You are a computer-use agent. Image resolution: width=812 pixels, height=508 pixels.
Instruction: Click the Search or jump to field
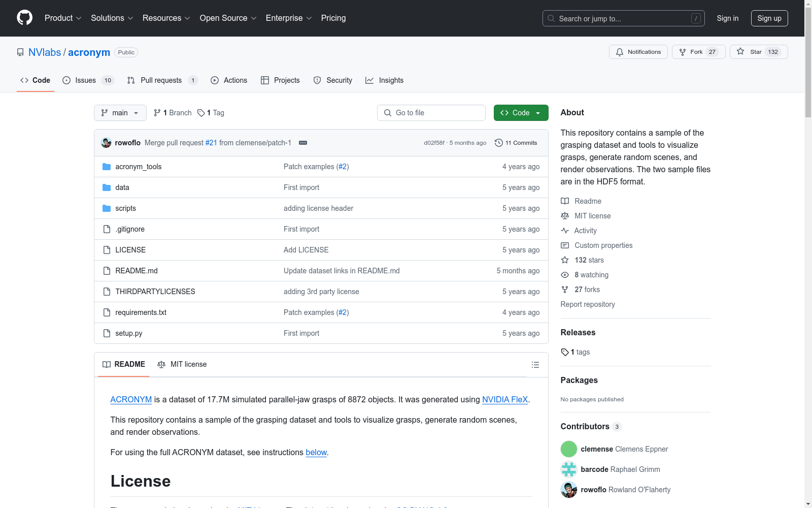(x=624, y=18)
